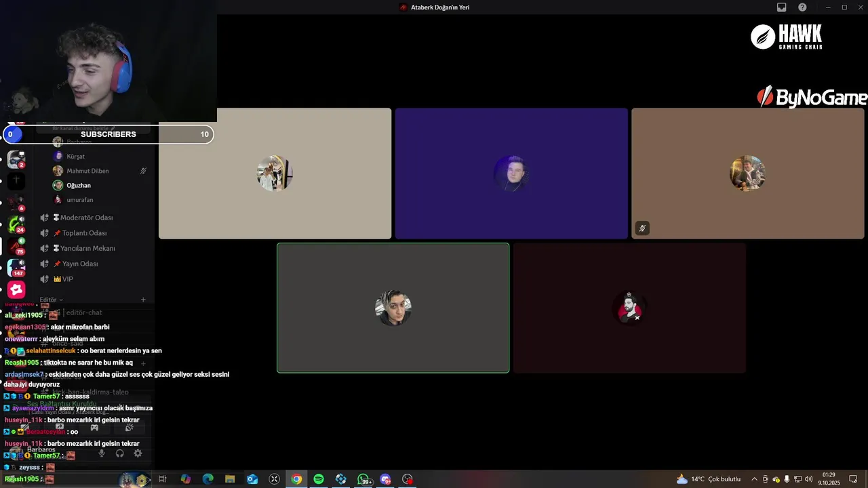Viewport: 868px width, 488px height.
Task: Open Discord user settings gear
Action: [138, 453]
